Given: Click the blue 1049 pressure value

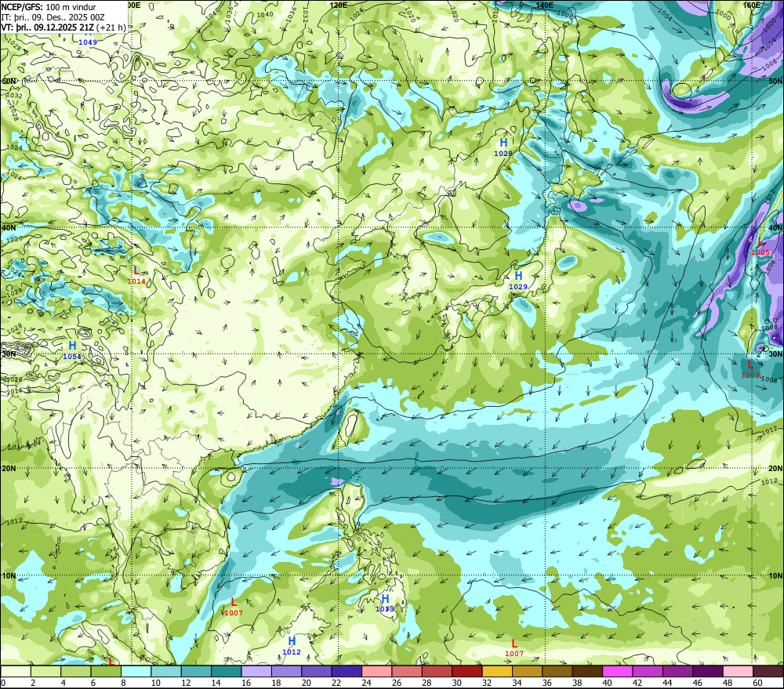Looking at the screenshot, I should (88, 42).
